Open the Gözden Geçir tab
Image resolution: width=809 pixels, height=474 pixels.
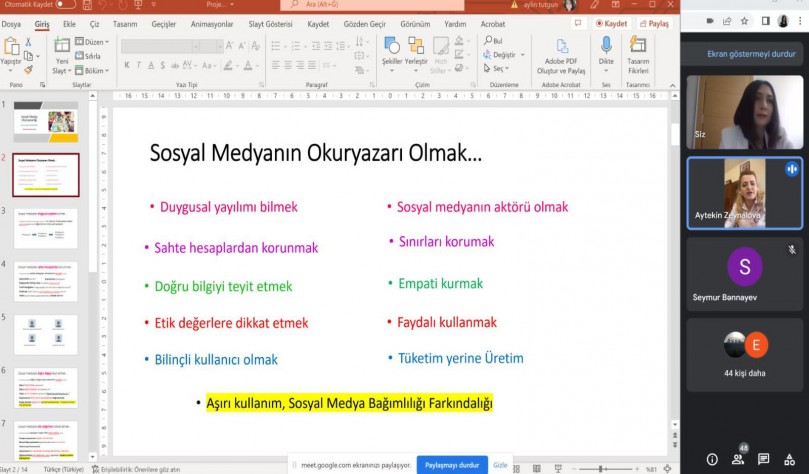[x=364, y=24]
